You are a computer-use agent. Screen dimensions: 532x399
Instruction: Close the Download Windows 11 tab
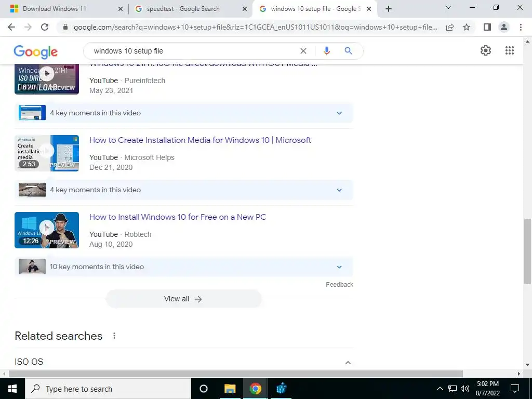click(x=121, y=9)
